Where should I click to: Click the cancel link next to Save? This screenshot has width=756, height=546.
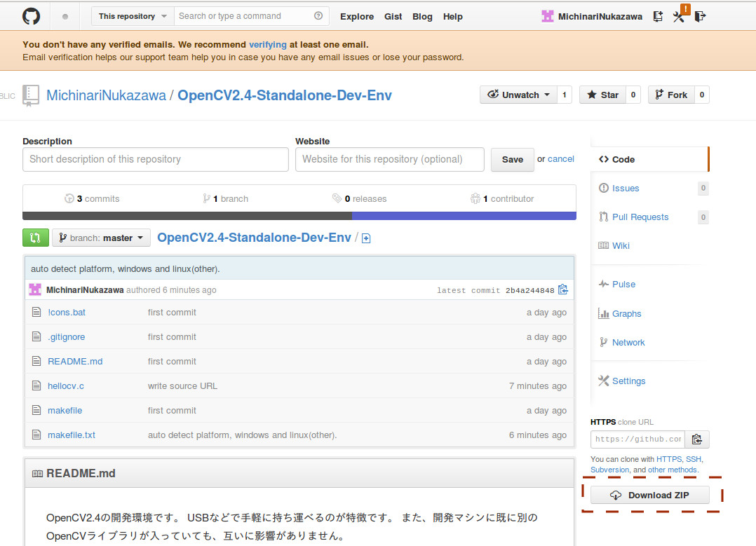coord(561,159)
